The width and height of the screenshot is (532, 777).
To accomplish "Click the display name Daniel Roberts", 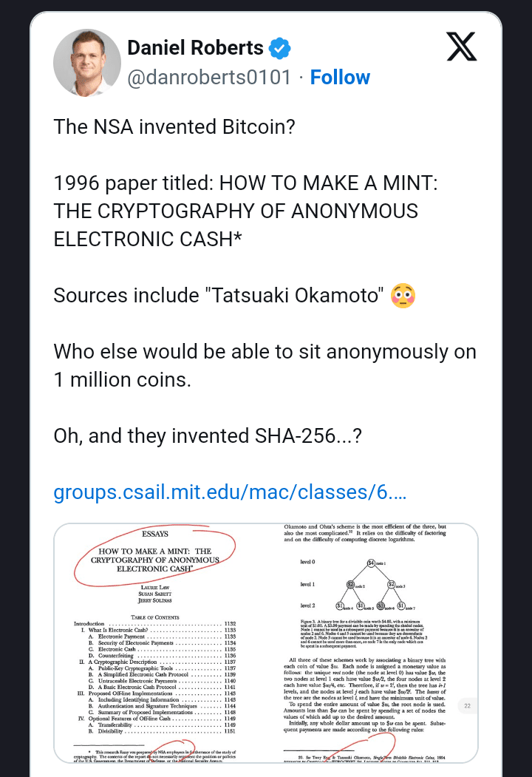I will click(x=195, y=47).
